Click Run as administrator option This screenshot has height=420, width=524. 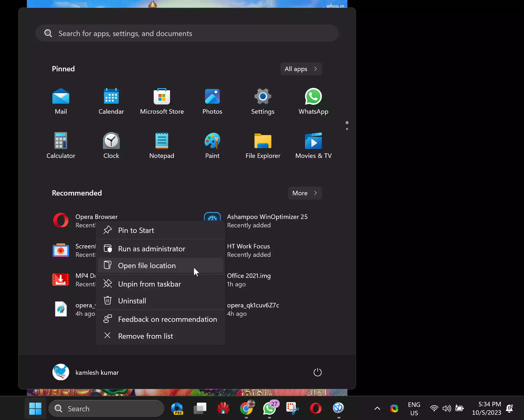tap(151, 249)
